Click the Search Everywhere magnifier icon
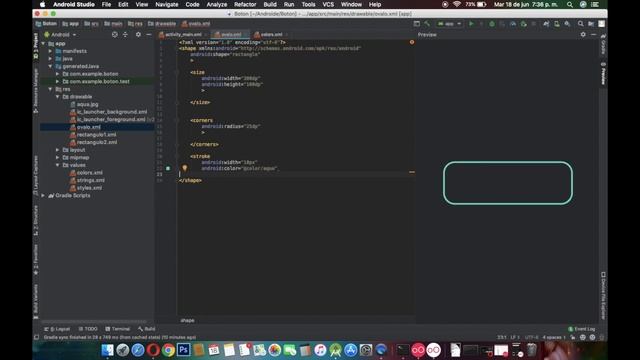The width and height of the screenshot is (640, 360). (580, 24)
